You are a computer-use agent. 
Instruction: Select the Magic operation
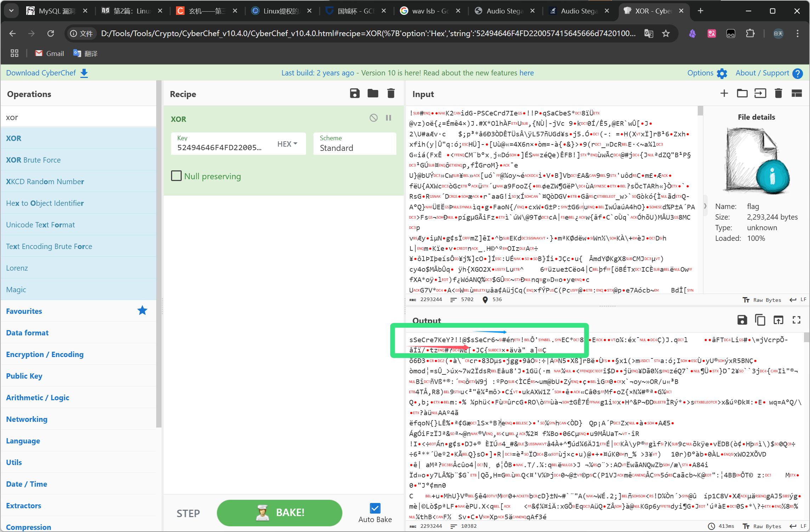[78, 289]
